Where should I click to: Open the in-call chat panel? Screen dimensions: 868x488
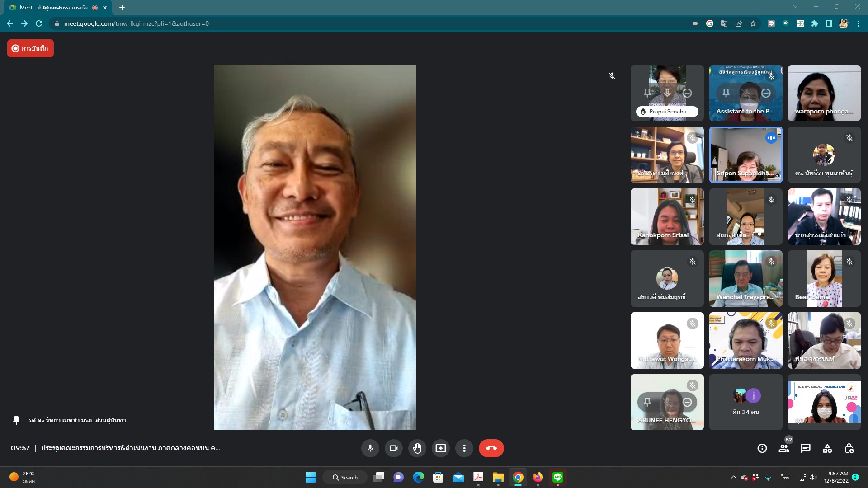point(806,448)
